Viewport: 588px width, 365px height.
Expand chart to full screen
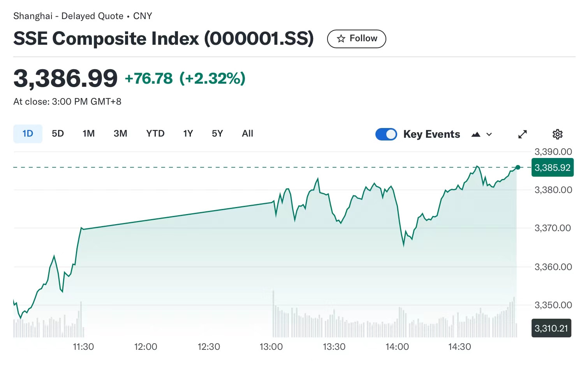pos(523,134)
